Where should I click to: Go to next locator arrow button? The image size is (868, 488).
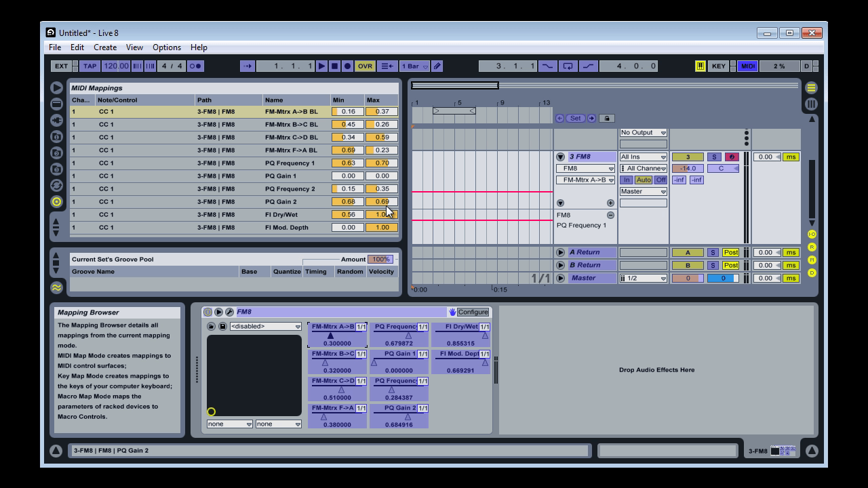coord(591,118)
